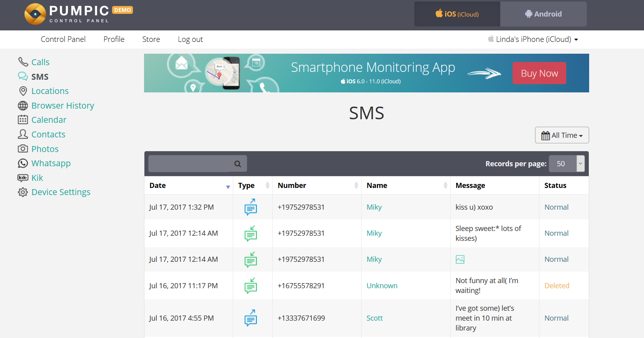Click the search magnifier icon
The height and width of the screenshot is (338, 644).
pos(238,164)
